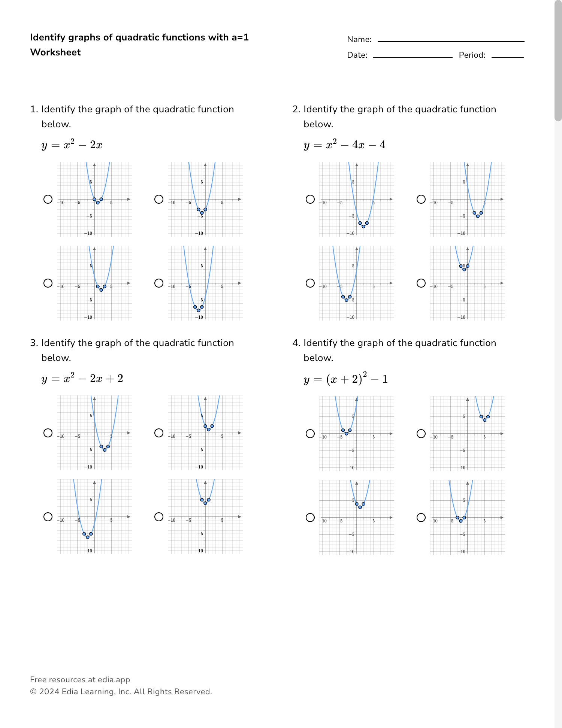Click question 1 graph with vertex at (-1, -4)

click(205, 199)
